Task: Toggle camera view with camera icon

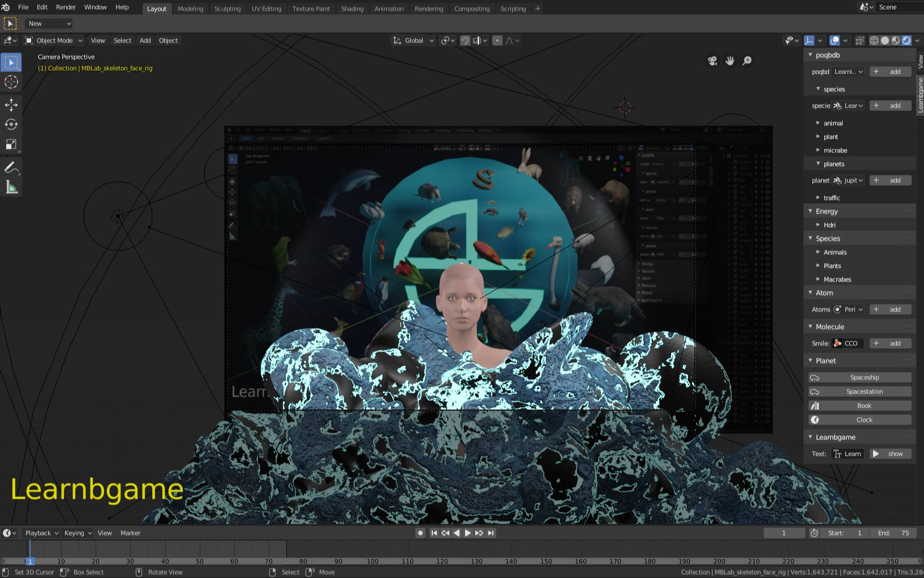Action: 712,61
